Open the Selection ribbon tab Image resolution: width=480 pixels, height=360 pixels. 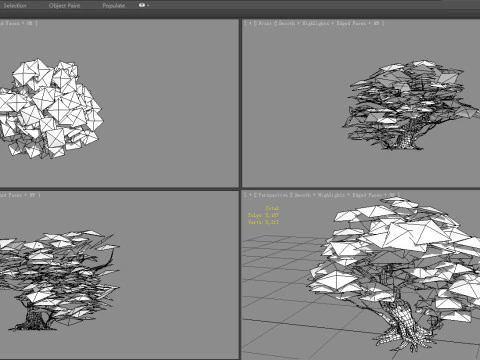[15, 5]
